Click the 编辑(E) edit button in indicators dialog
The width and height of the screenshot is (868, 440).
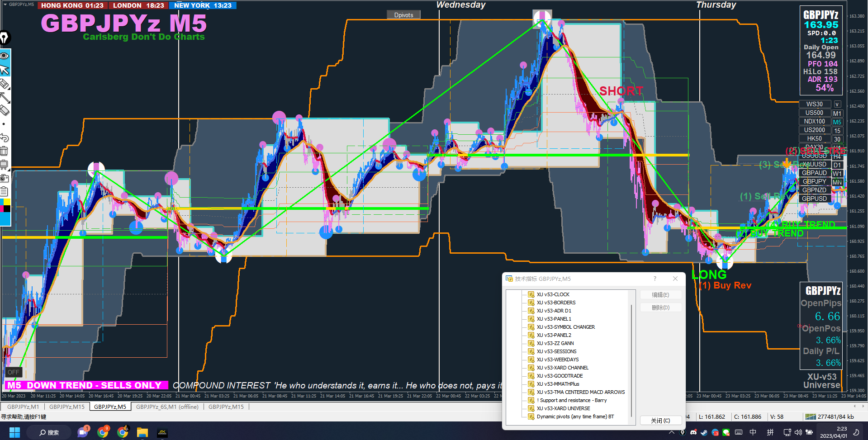pos(660,295)
